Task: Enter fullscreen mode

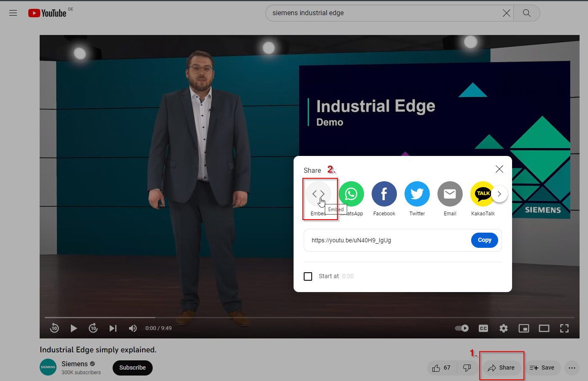Action: [564, 328]
